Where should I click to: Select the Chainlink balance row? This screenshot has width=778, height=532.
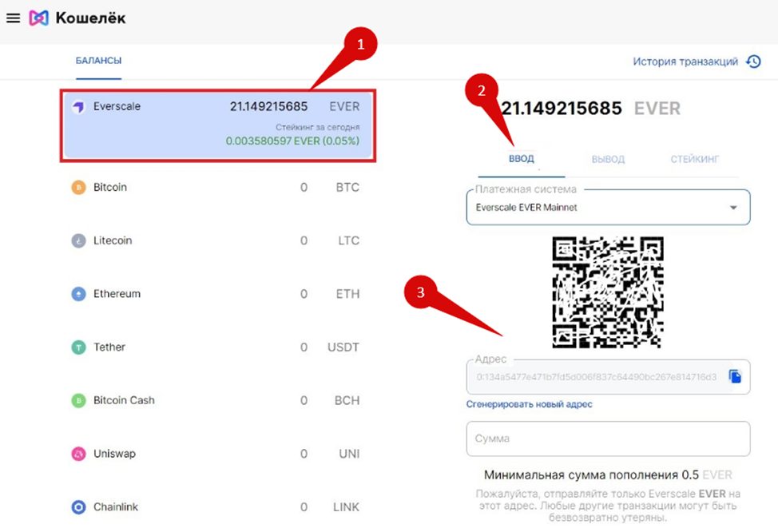pyautogui.click(x=216, y=507)
